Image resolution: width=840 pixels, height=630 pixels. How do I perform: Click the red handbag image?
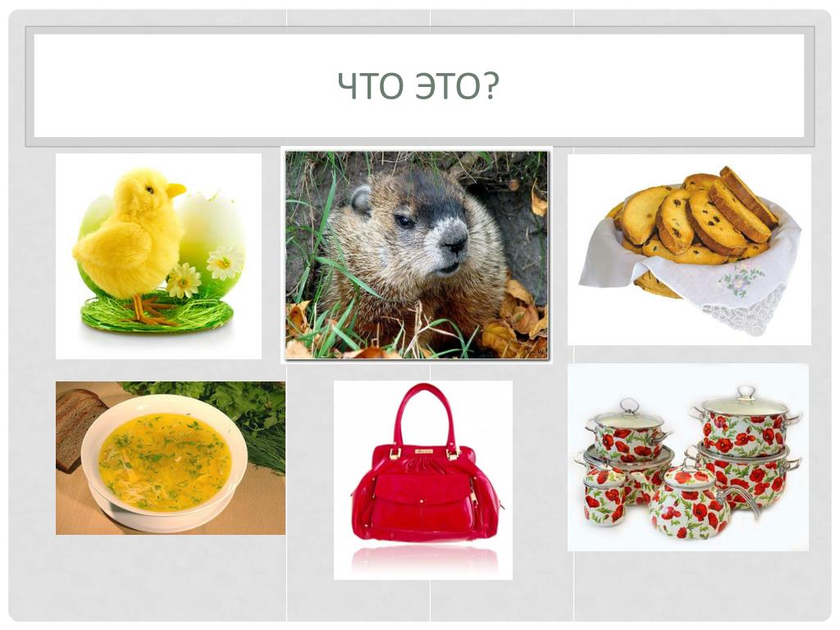[x=423, y=480]
